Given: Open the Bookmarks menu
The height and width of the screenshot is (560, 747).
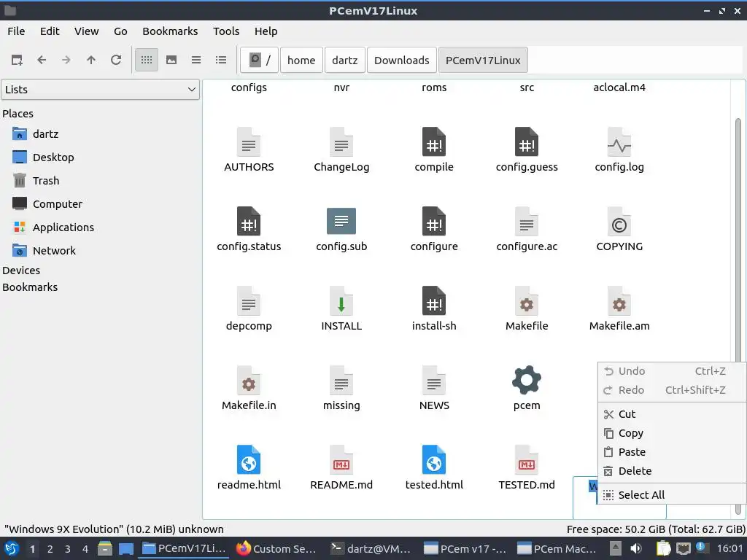Looking at the screenshot, I should pyautogui.click(x=169, y=31).
